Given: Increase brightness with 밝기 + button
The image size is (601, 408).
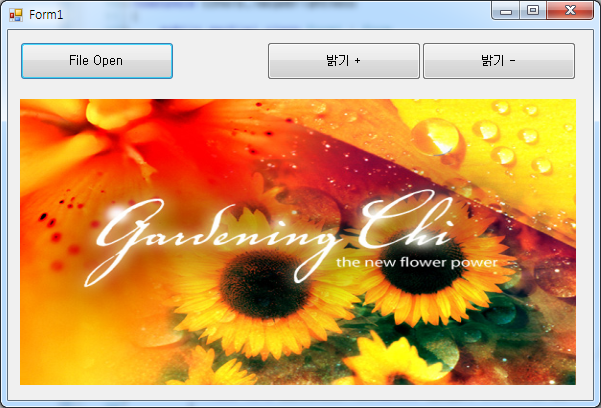Looking at the screenshot, I should pos(344,61).
